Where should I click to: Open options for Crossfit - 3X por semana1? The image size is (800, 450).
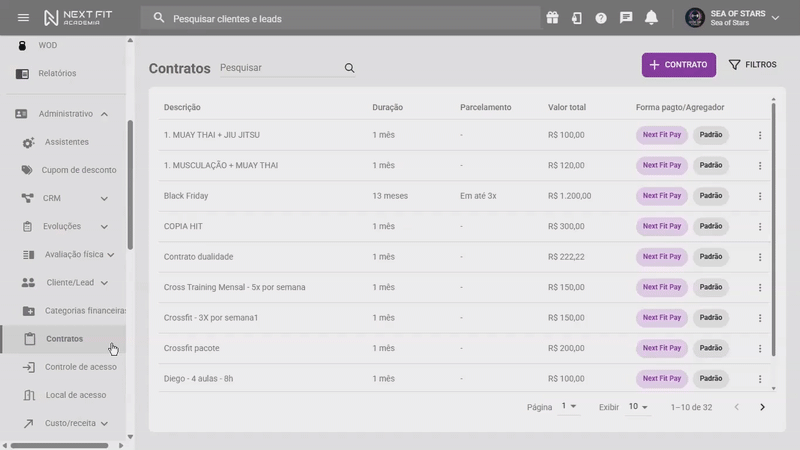(760, 318)
